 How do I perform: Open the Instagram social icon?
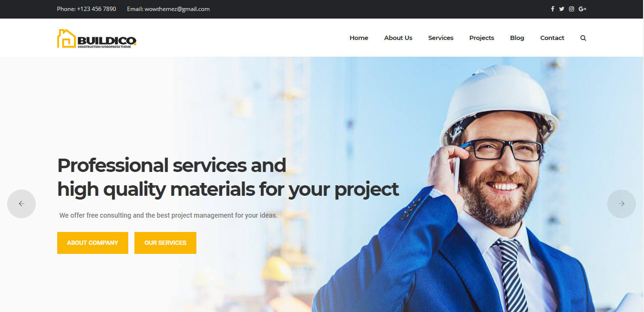(x=572, y=9)
